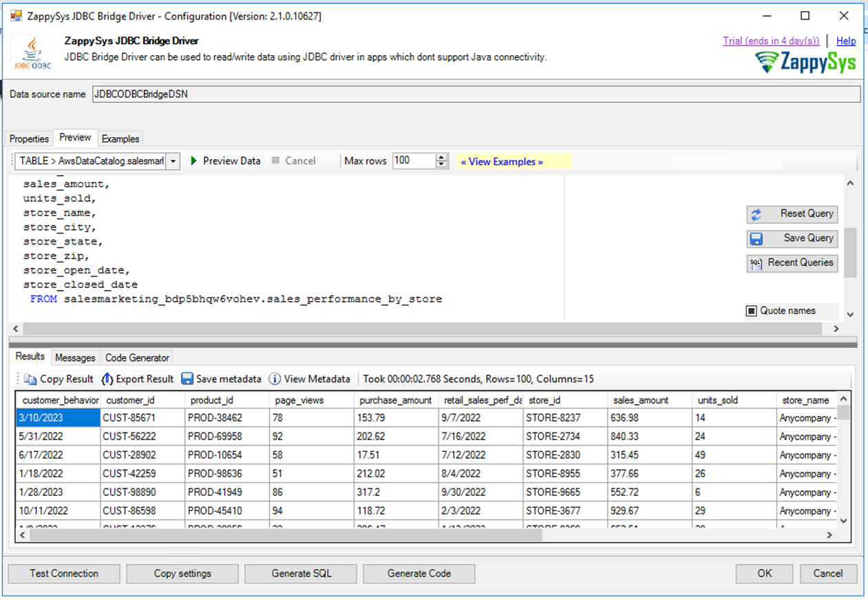Switch to the Properties tab
The height and width of the screenshot is (600, 868).
tap(28, 138)
